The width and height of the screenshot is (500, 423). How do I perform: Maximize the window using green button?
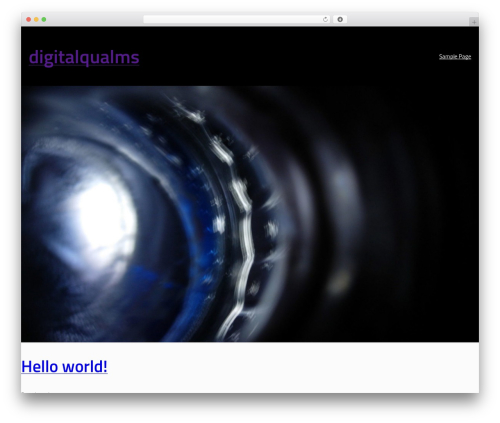pos(44,20)
